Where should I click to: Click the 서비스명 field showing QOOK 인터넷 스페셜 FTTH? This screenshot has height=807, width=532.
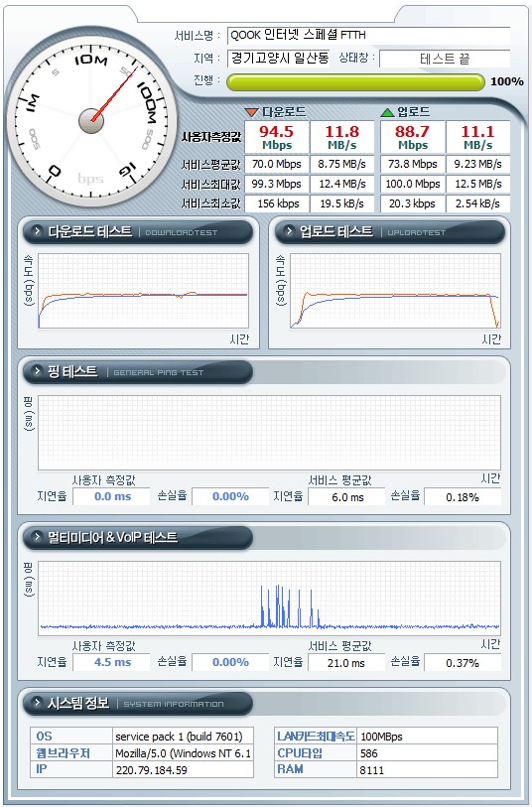click(x=369, y=36)
